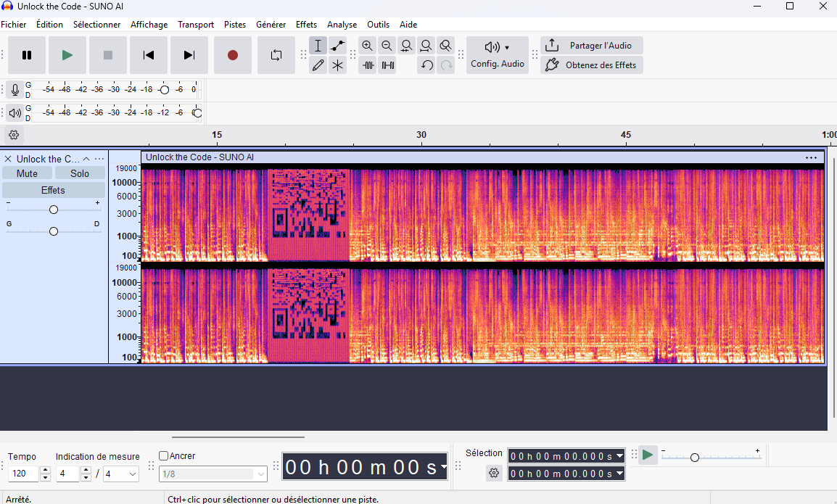Click the recording meter microphone icon
Viewport: 837px width, 504px height.
[x=15, y=90]
